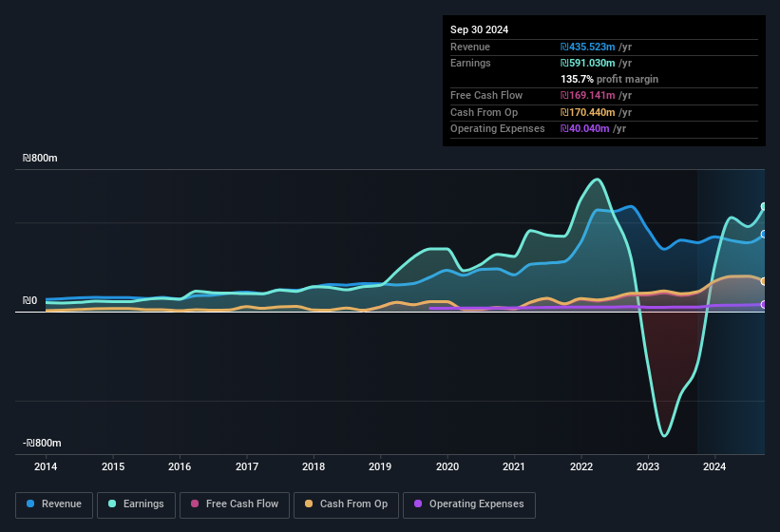Click the Earnings endpoint marker on the chart
The height and width of the screenshot is (532, 780).
click(x=764, y=206)
